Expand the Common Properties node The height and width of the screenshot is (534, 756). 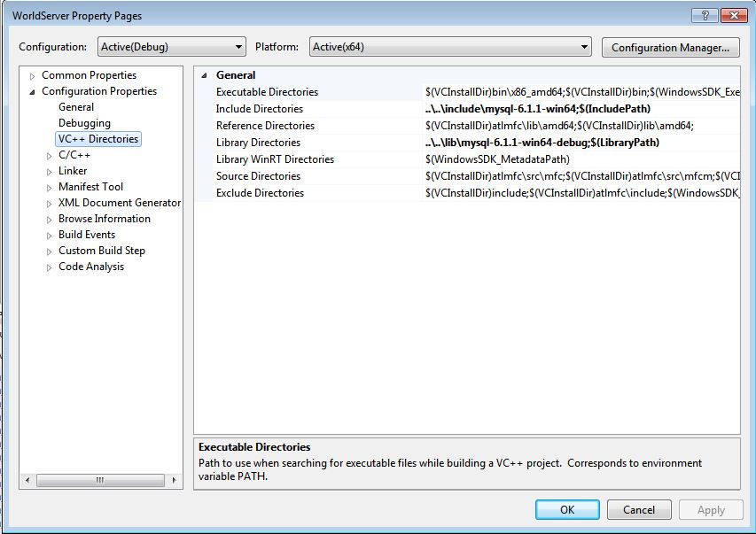pos(33,75)
